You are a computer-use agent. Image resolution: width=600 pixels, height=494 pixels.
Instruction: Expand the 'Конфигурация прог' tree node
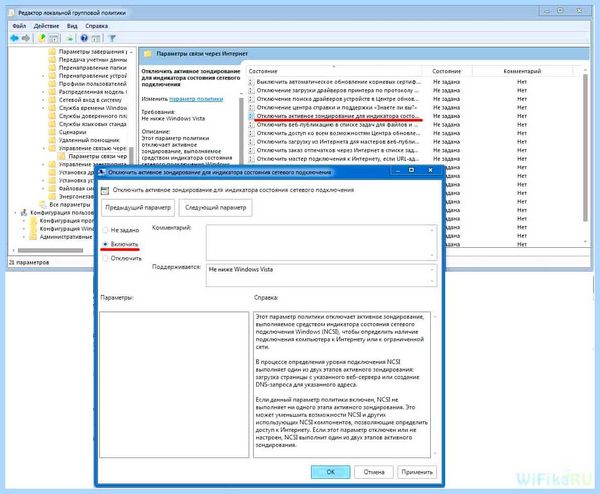[24, 221]
